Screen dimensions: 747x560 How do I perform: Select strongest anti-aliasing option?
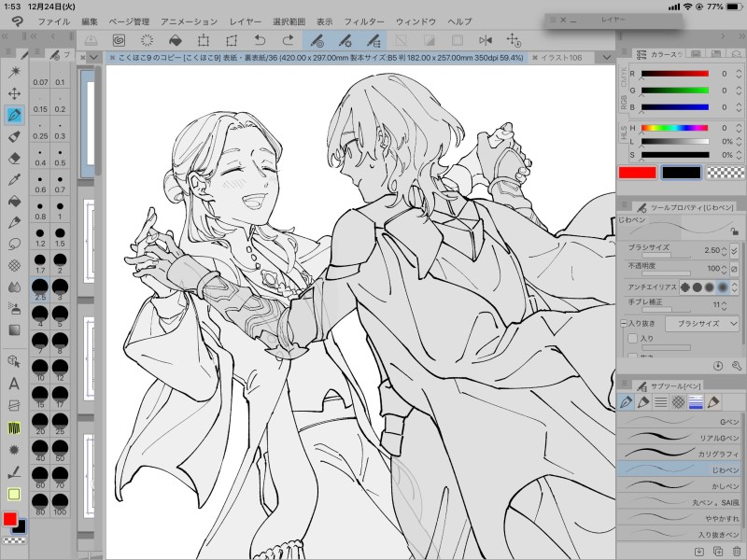[723, 287]
